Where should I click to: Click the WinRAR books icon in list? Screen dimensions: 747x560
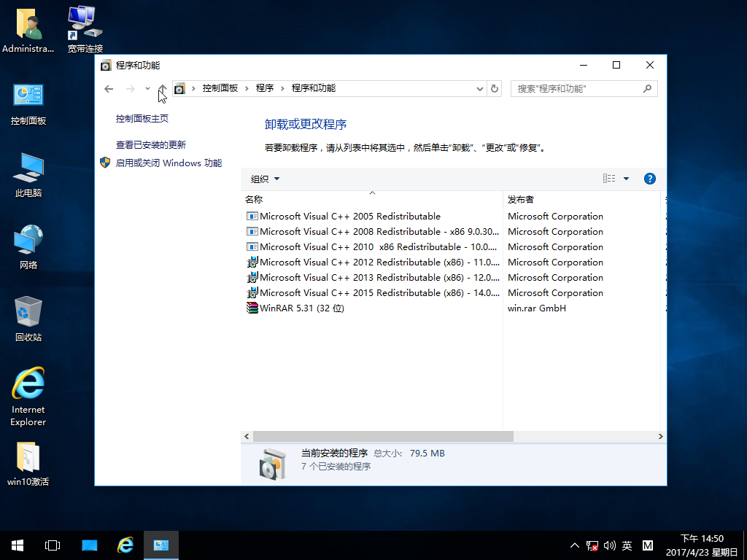(x=252, y=308)
